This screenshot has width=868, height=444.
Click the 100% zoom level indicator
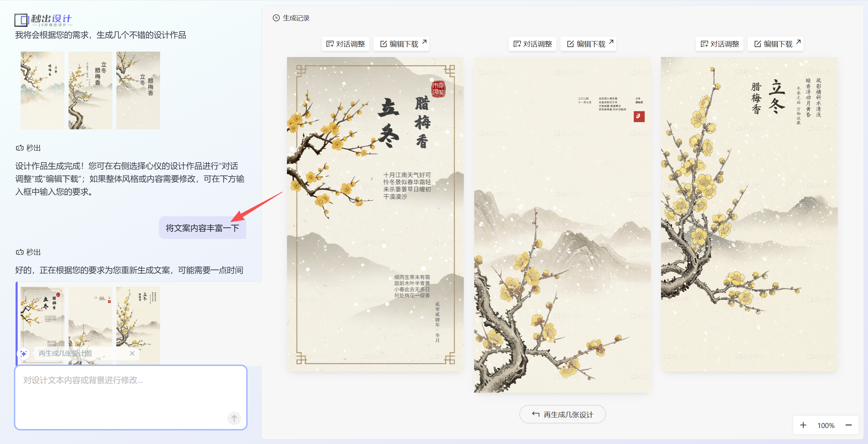click(826, 425)
